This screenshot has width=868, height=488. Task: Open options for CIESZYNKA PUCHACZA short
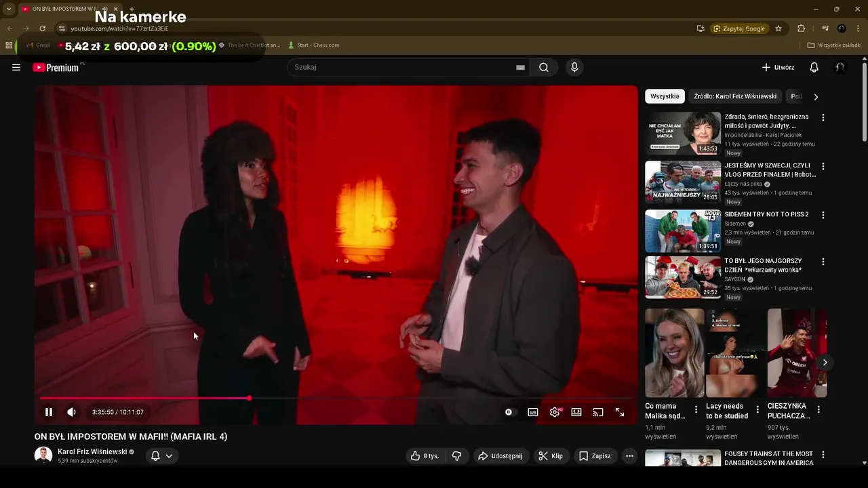point(818,409)
